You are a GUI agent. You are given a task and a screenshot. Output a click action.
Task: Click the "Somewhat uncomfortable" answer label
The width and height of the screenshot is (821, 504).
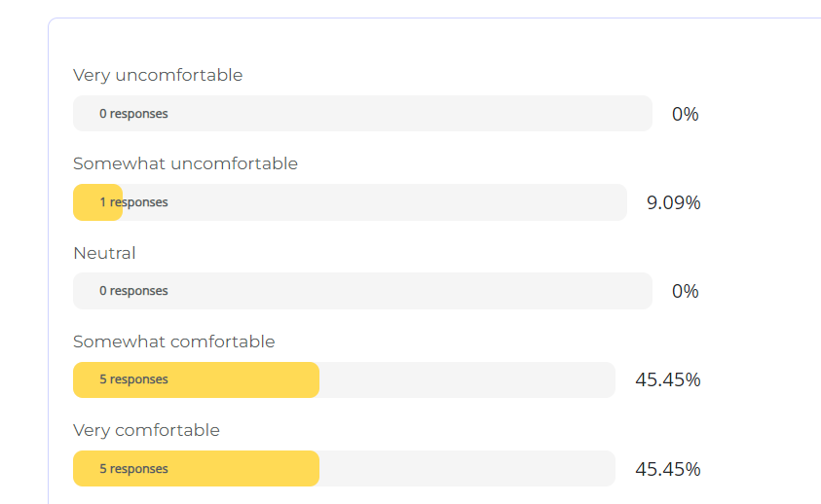[185, 163]
